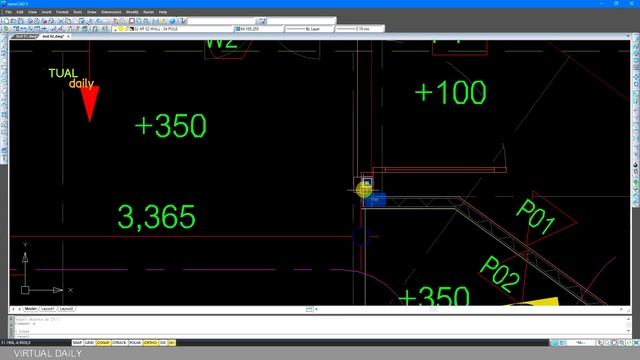Open the 0.15 mm lineweight dropdown
This screenshot has height=360, width=640.
click(x=359, y=29)
